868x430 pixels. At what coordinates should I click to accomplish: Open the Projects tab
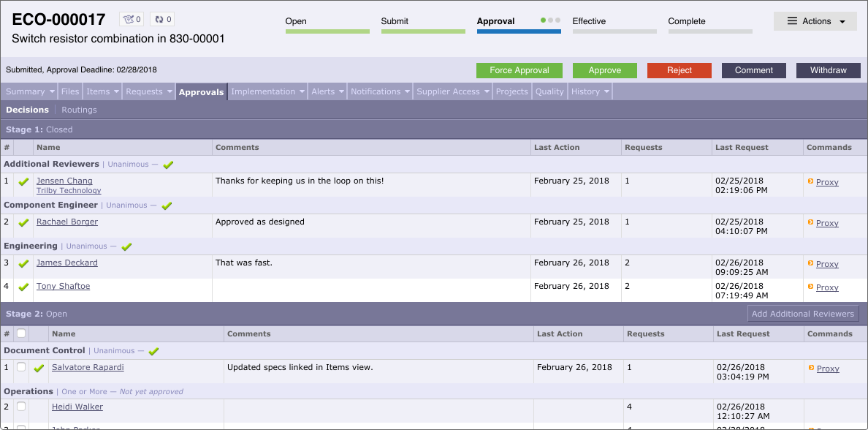511,91
